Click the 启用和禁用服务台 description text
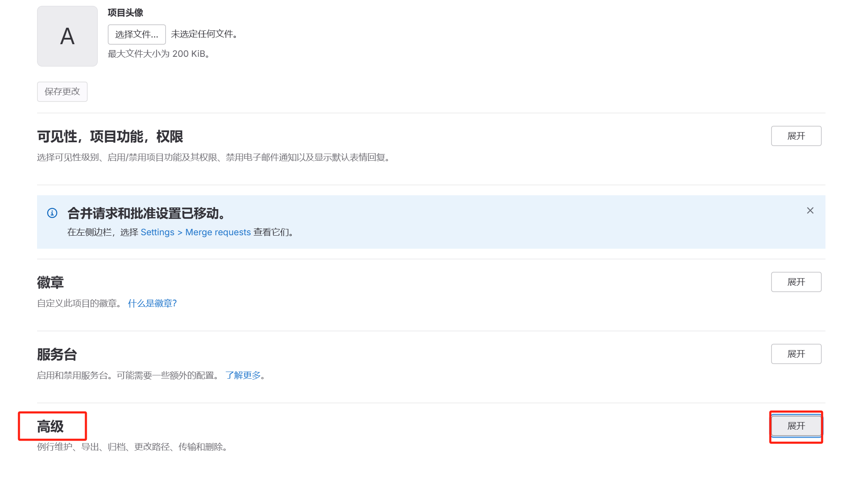This screenshot has width=868, height=489. click(128, 375)
